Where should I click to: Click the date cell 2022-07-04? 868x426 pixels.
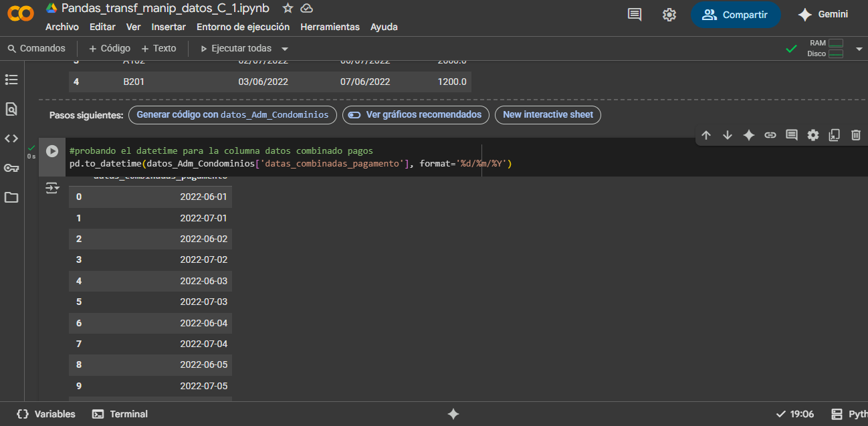click(x=203, y=344)
